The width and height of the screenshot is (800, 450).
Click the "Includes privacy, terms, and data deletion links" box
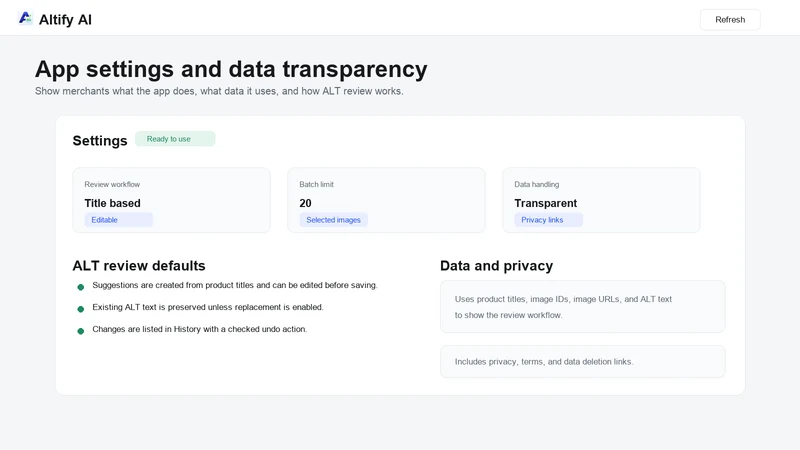pyautogui.click(x=583, y=361)
